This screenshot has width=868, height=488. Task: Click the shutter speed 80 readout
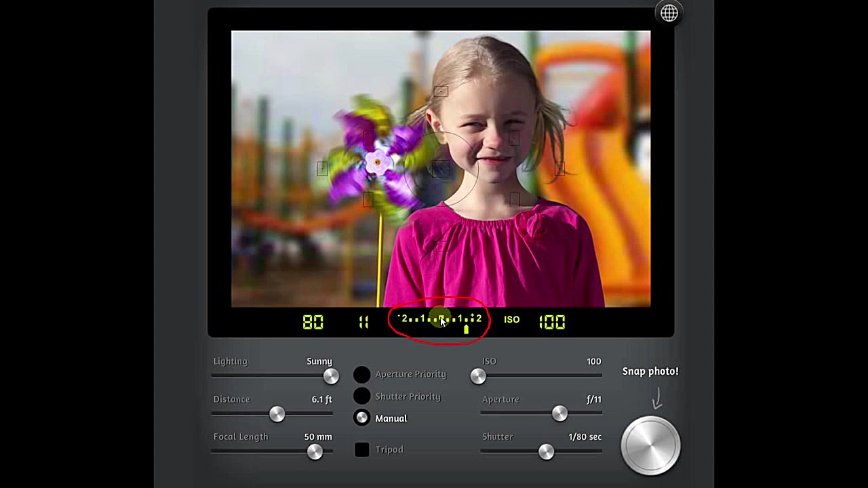click(x=313, y=322)
